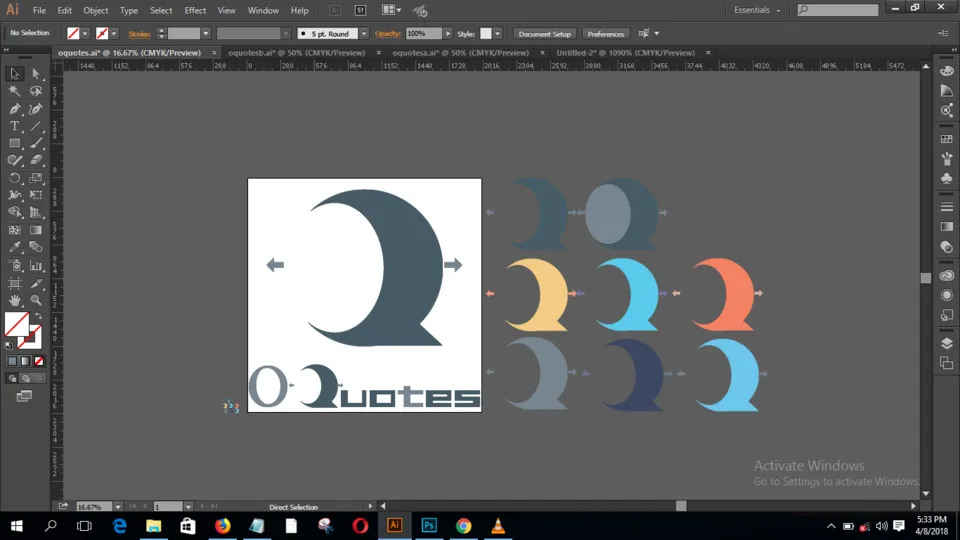Viewport: 960px width, 540px height.
Task: Expand the opacity slider arrow
Action: point(448,34)
